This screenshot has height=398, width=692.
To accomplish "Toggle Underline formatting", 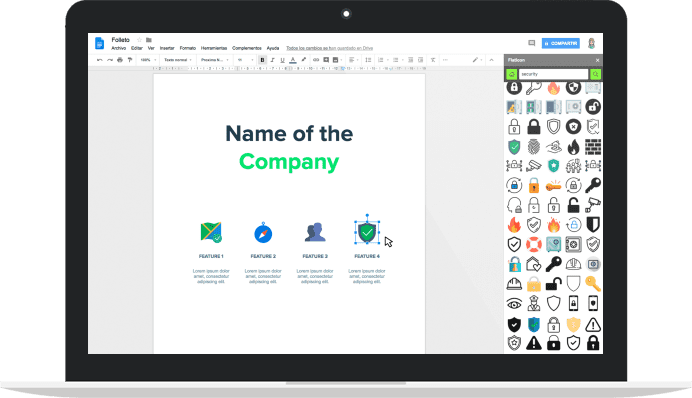I will pyautogui.click(x=282, y=60).
